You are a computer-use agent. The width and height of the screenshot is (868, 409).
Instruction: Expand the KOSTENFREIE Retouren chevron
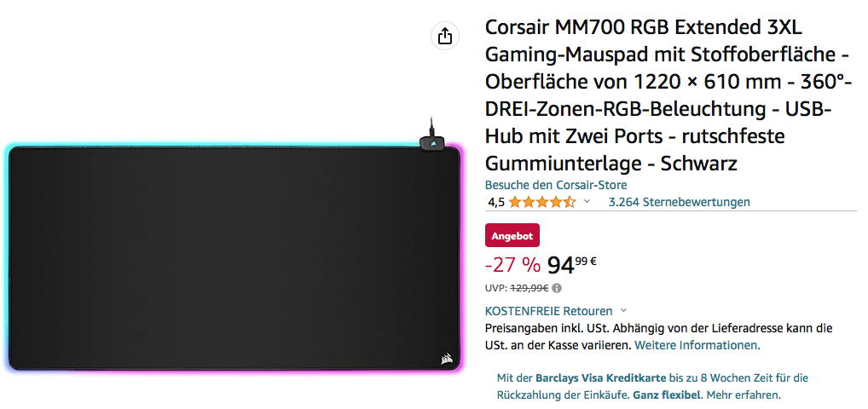point(623,310)
